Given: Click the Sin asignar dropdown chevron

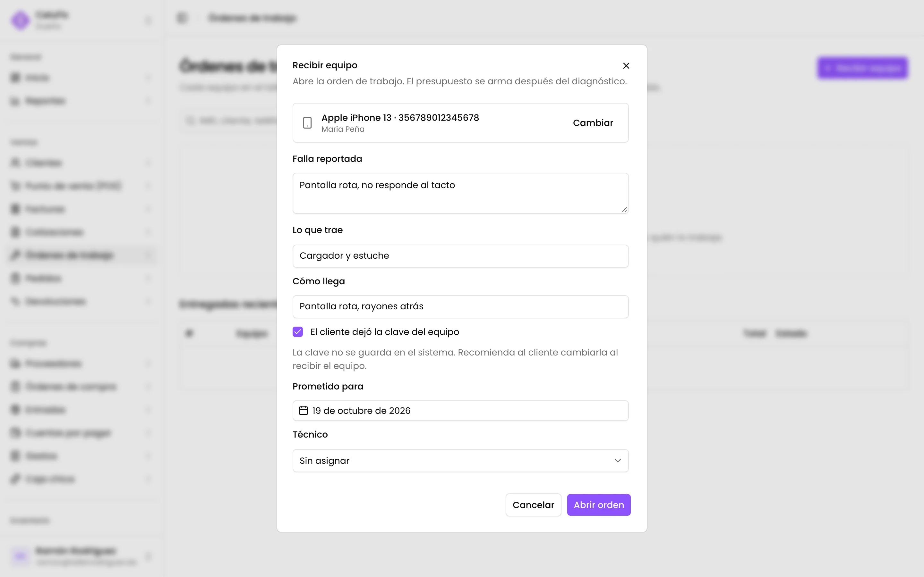Looking at the screenshot, I should (x=618, y=461).
